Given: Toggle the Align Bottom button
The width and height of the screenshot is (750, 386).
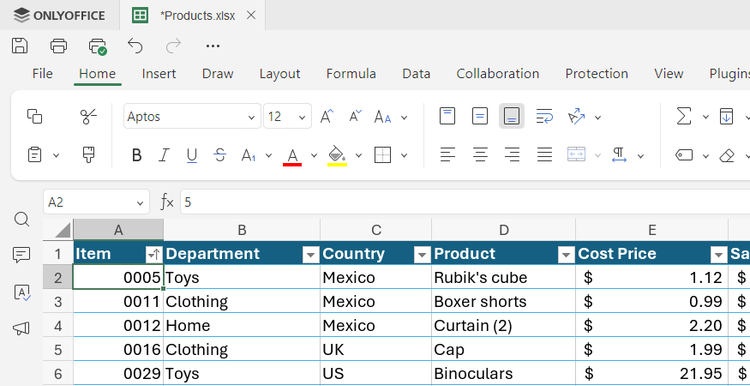Looking at the screenshot, I should tap(512, 116).
